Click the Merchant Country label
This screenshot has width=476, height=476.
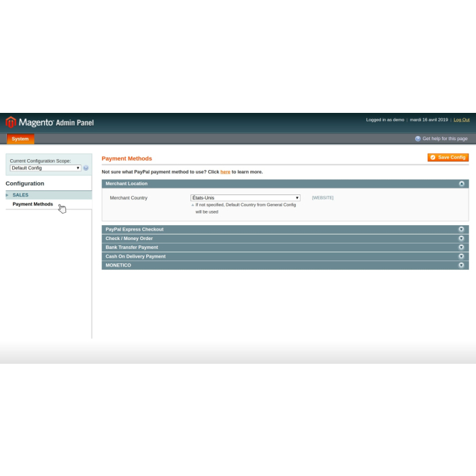[x=129, y=198]
